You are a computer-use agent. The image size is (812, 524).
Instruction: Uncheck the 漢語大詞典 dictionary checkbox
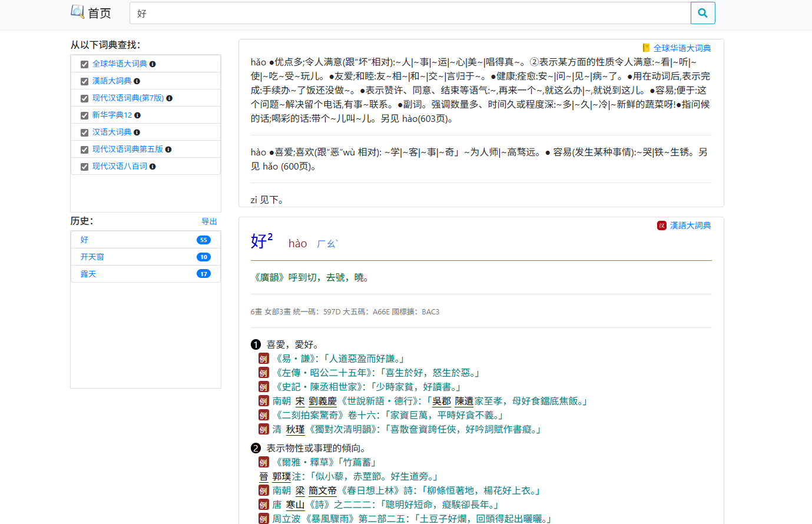(x=84, y=81)
